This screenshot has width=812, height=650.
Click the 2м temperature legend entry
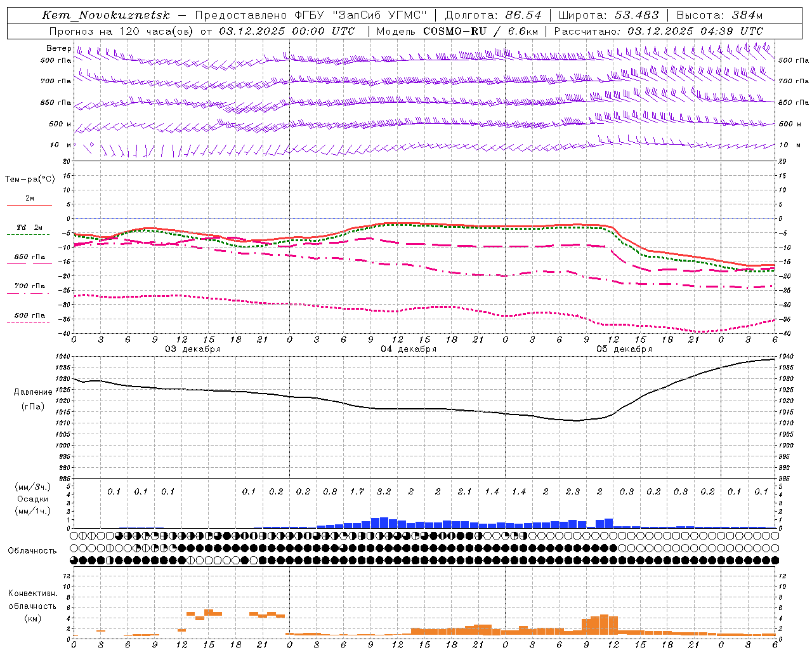click(x=29, y=199)
